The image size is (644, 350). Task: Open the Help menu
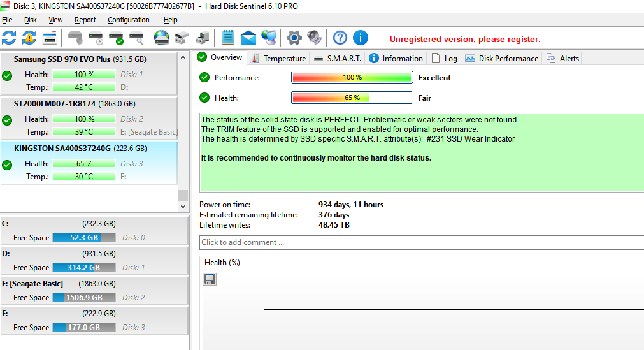pos(171,20)
